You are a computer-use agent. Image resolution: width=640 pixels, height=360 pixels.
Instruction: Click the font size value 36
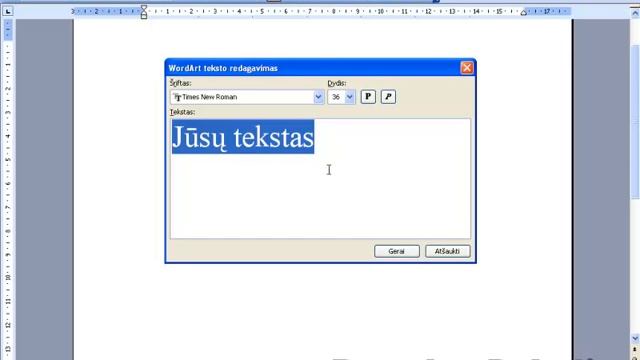336,97
